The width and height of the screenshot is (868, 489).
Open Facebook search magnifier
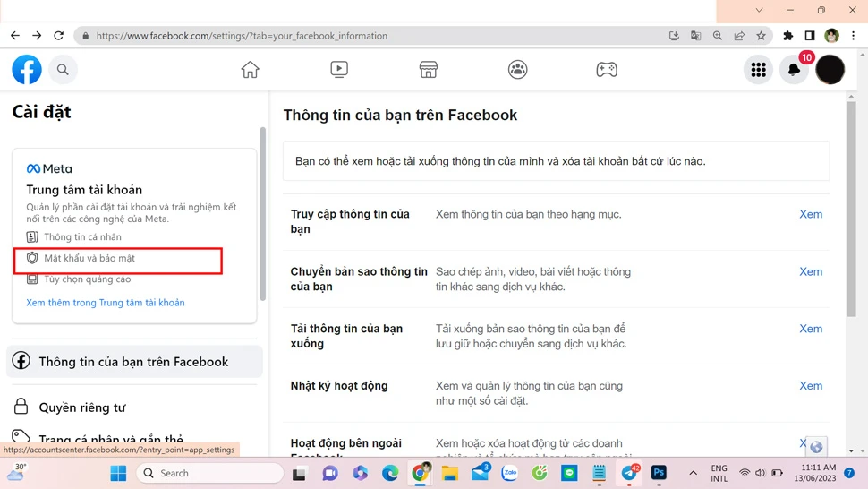point(63,70)
